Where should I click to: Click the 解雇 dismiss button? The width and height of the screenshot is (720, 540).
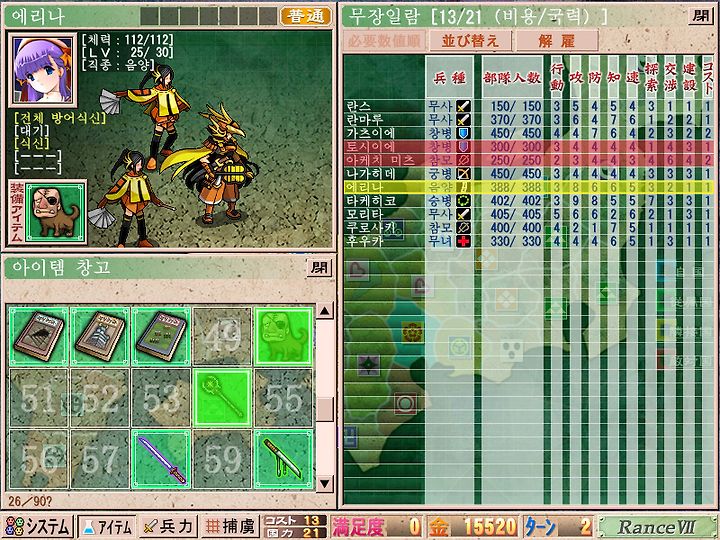557,41
